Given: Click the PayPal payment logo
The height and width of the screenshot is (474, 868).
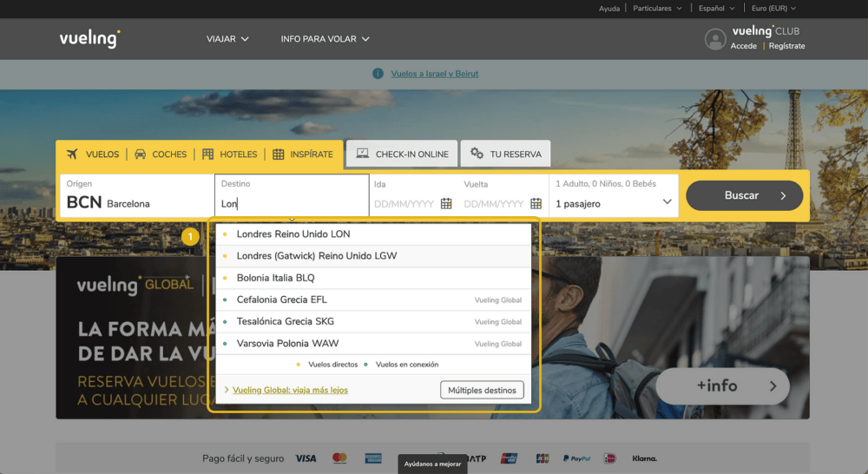Looking at the screenshot, I should (x=576, y=458).
